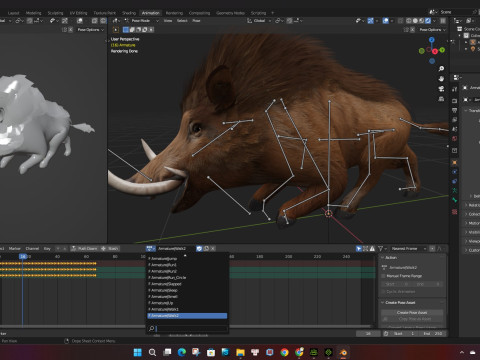This screenshot has width=480, height=360.
Task: Select highlighted Armature|Walk2 action entry
Action: tap(187, 316)
